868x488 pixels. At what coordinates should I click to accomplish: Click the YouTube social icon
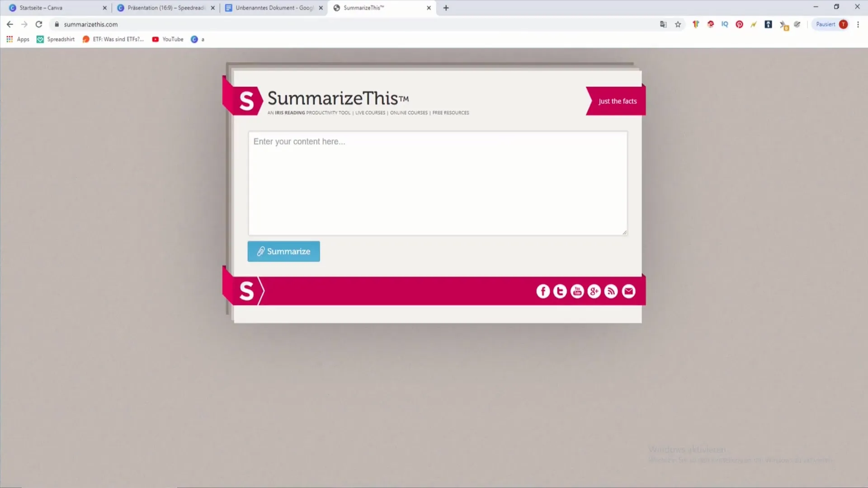577,291
